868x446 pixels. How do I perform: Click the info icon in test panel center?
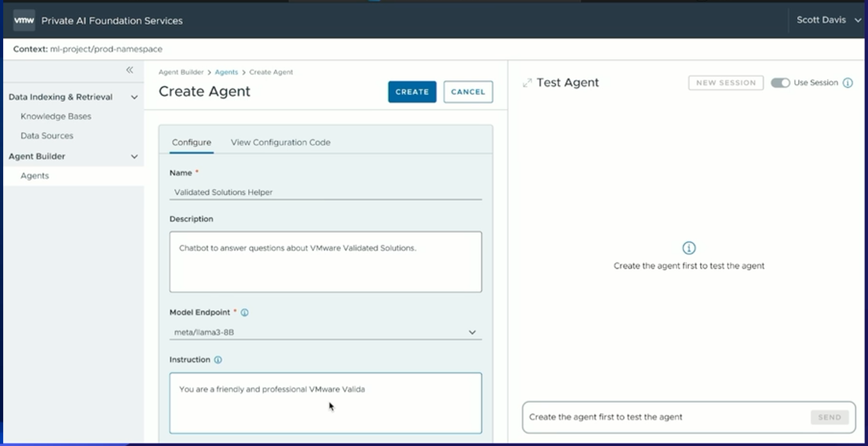(689, 248)
